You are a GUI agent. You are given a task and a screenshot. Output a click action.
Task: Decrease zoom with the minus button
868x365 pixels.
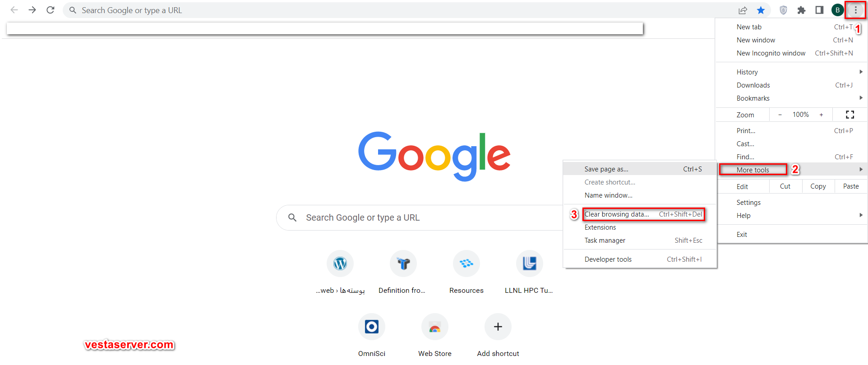[780, 115]
